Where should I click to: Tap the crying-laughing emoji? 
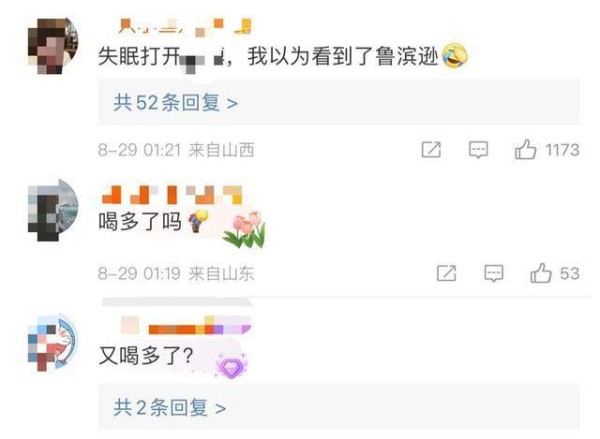[455, 55]
